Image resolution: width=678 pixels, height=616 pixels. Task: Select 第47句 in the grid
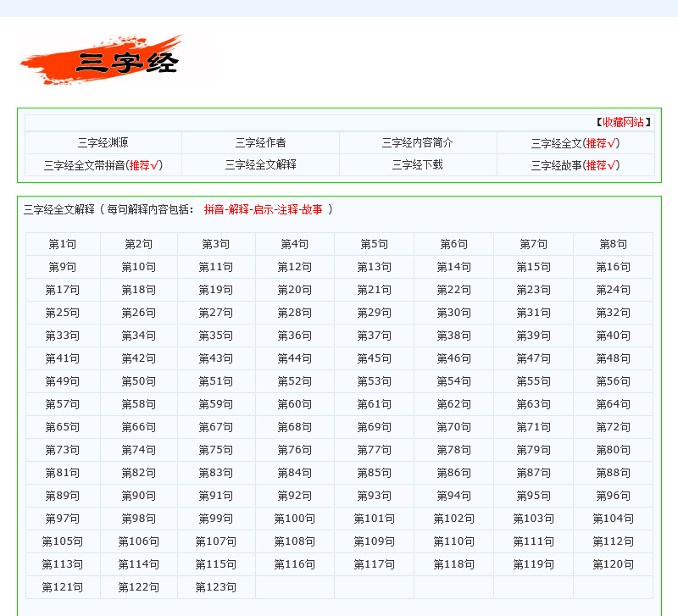(x=533, y=358)
